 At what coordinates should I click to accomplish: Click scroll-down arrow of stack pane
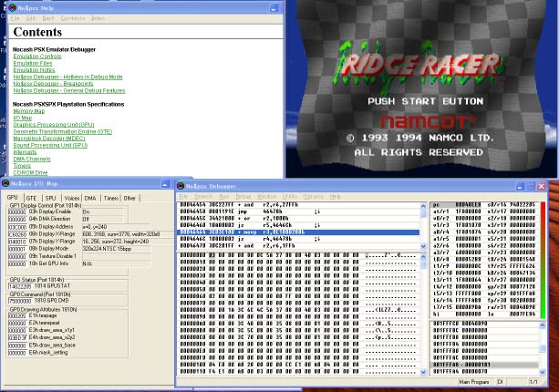pos(543,372)
